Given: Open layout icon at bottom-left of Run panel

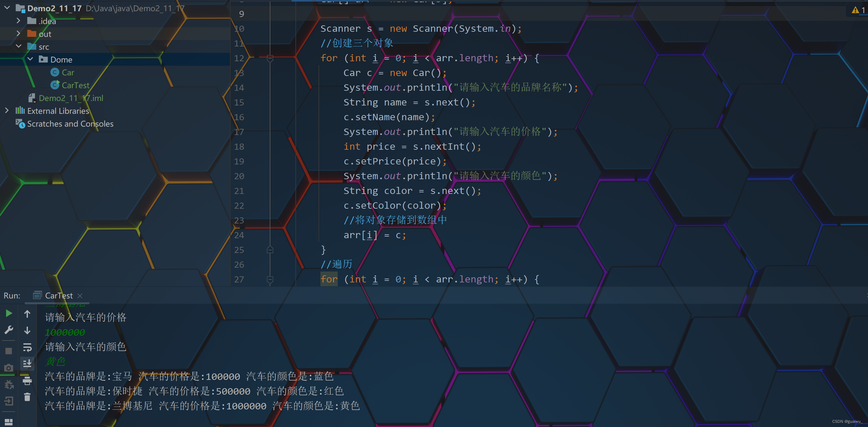Looking at the screenshot, I should (9, 422).
